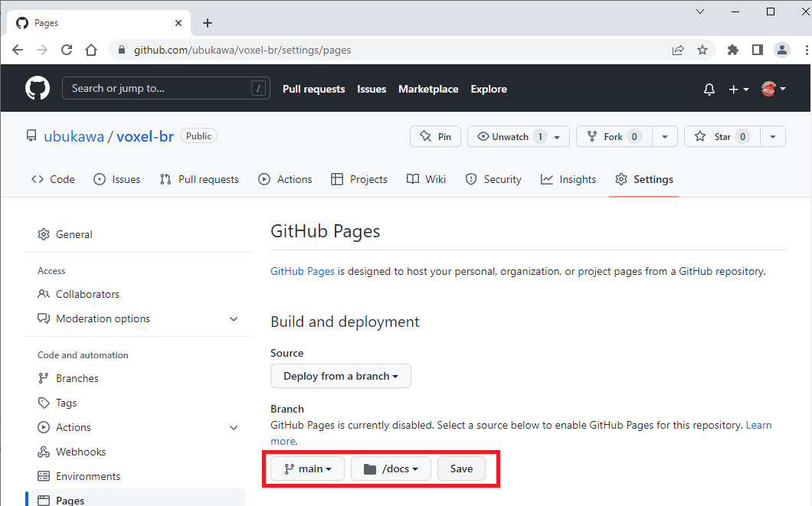
Task: Open Marketplace in top navigation
Action: click(x=428, y=89)
